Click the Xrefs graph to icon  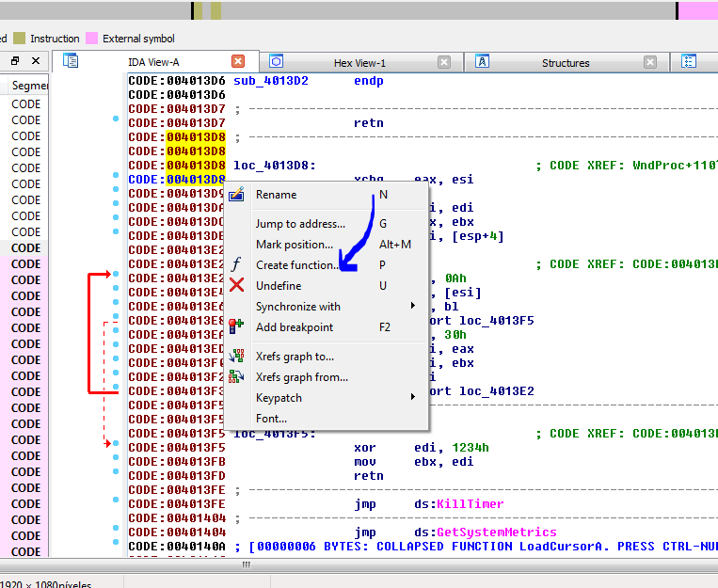click(236, 357)
